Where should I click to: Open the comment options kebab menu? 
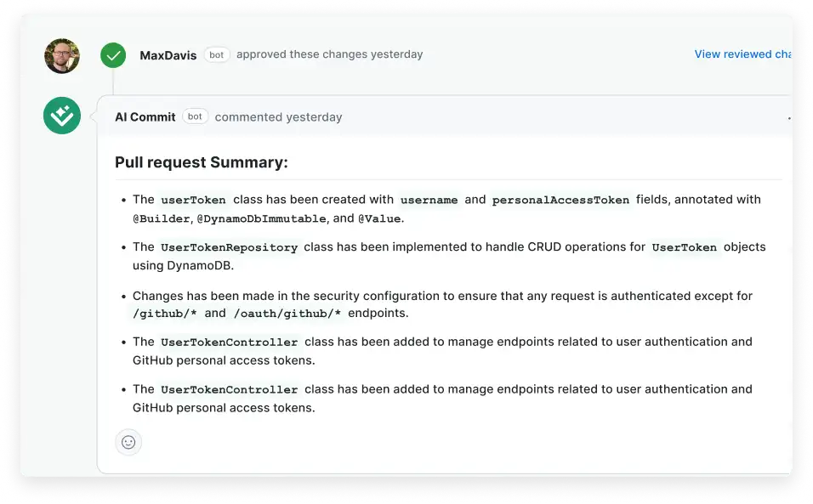click(791, 116)
